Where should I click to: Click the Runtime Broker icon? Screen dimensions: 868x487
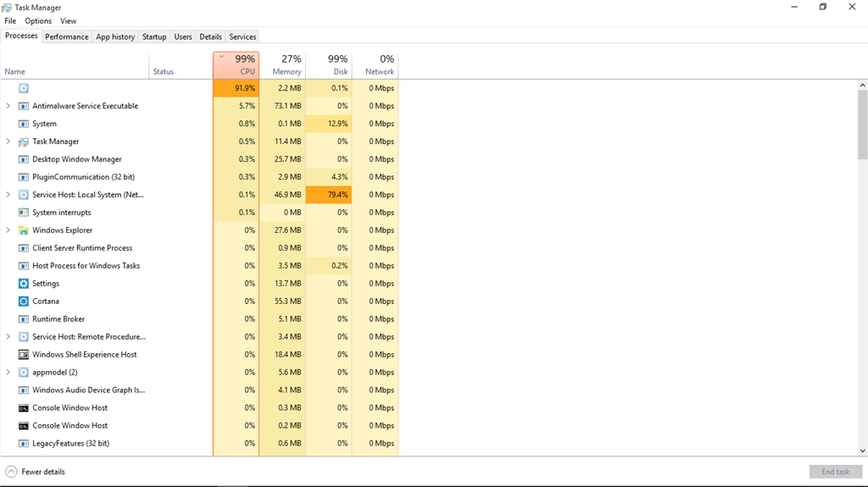[x=23, y=318]
